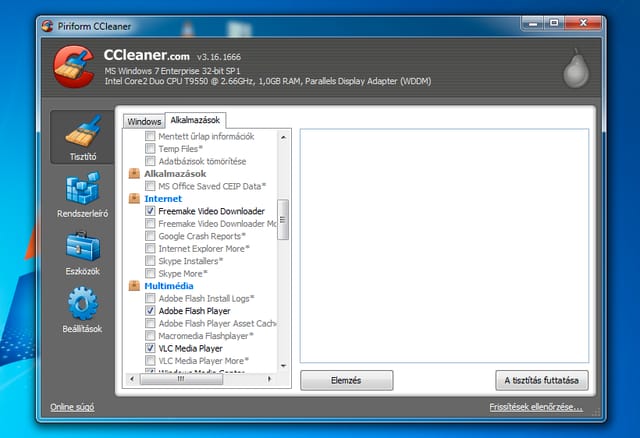Tick Adatbázisok tömörítése checkbox
Screen dimensions: 640x438
(x=150, y=161)
